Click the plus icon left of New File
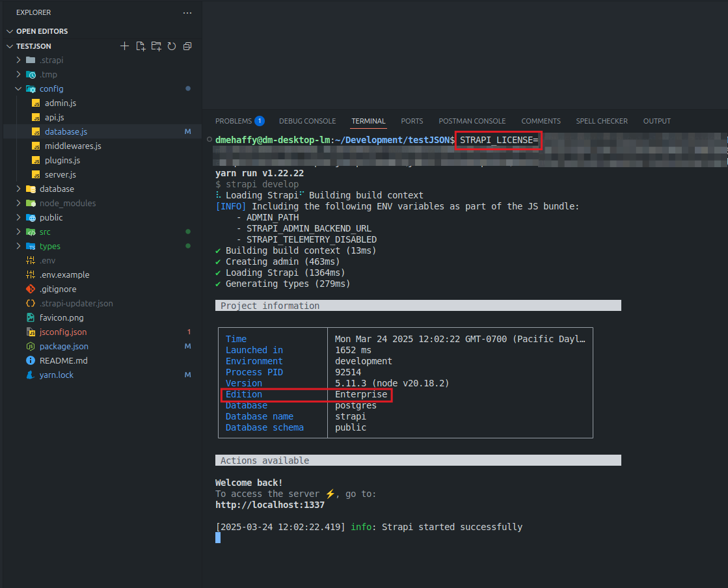Screen dimensions: 728x588 click(x=125, y=46)
